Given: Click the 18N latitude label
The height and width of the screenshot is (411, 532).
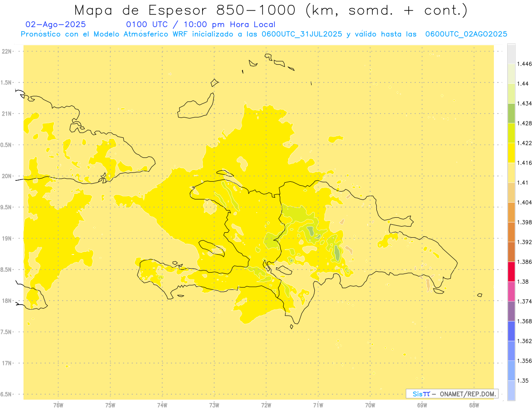Looking at the screenshot, I should pyautogui.click(x=7, y=301).
